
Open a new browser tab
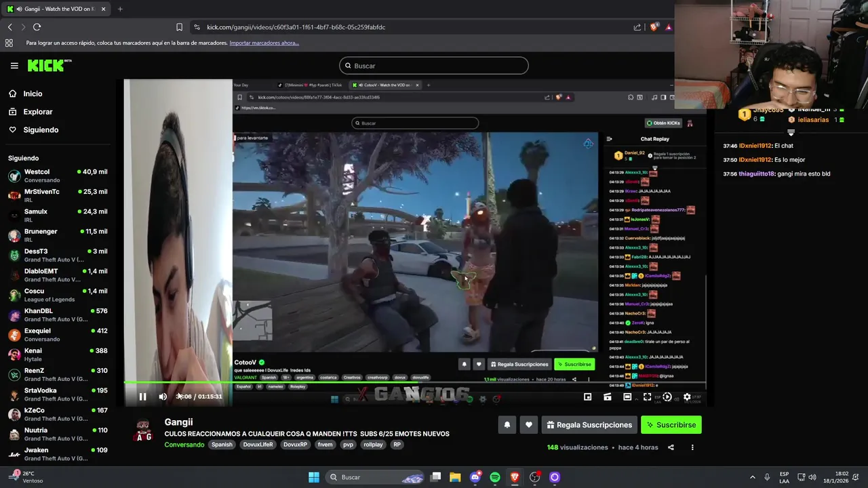120,9
